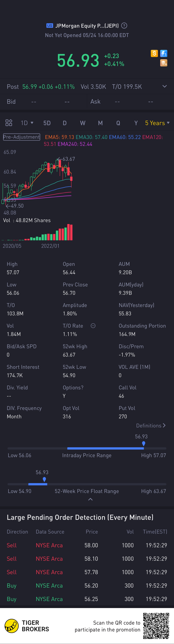
Task: Switch to the 5D chart tab
Action: pyautogui.click(x=47, y=123)
